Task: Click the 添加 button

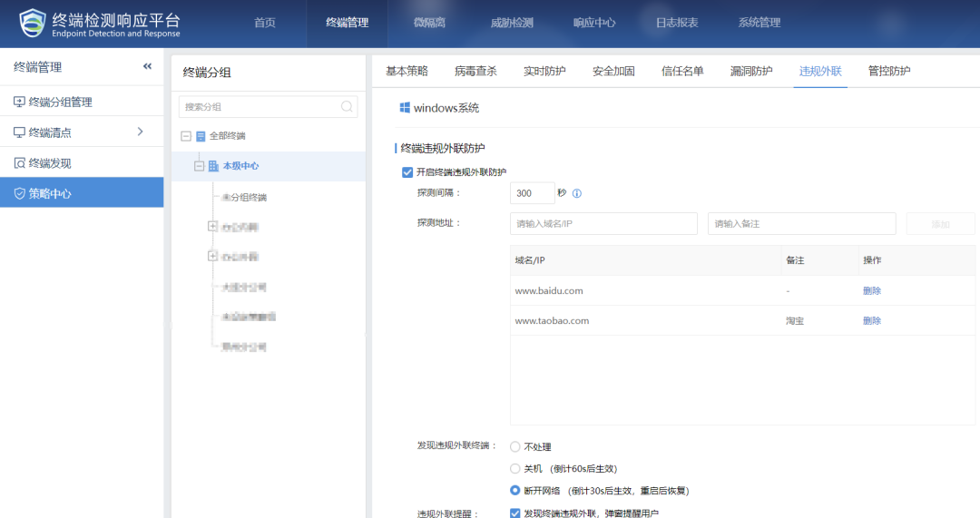Action: [x=940, y=224]
